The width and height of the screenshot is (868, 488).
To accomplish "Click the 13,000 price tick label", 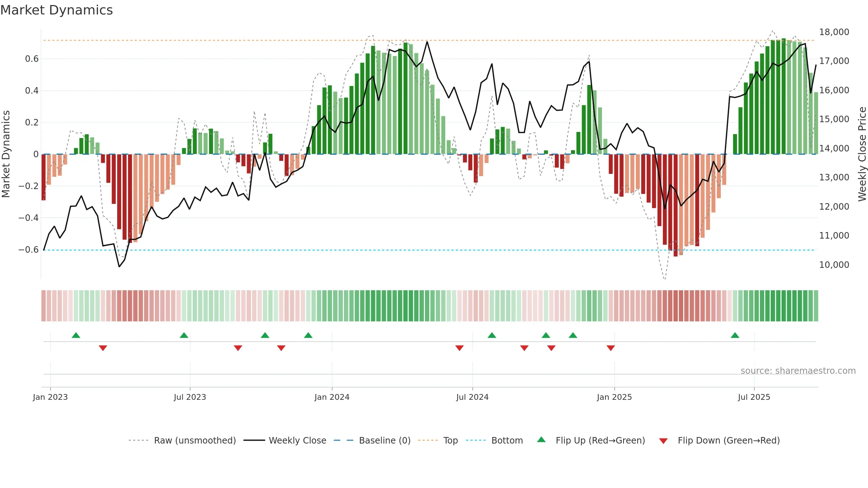I will (834, 177).
